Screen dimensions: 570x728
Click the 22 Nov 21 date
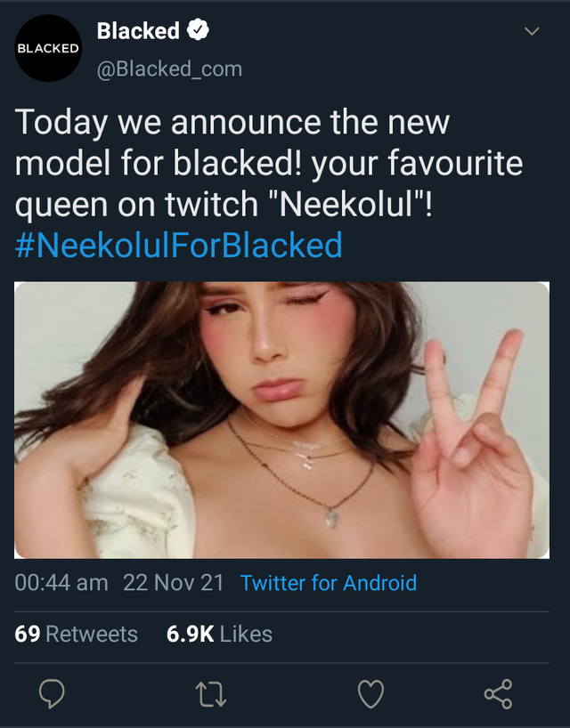173,583
